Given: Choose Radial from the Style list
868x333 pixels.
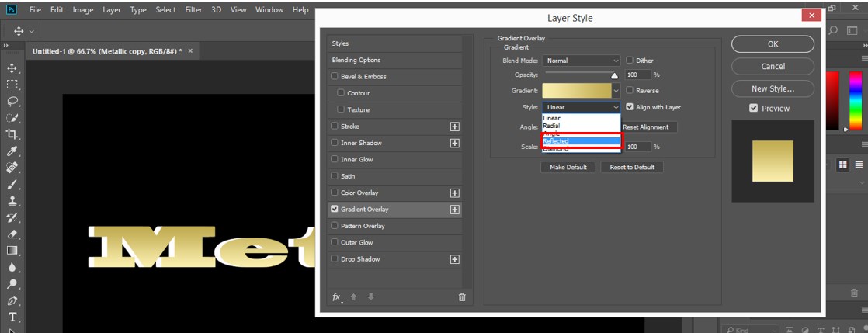Looking at the screenshot, I should point(582,126).
